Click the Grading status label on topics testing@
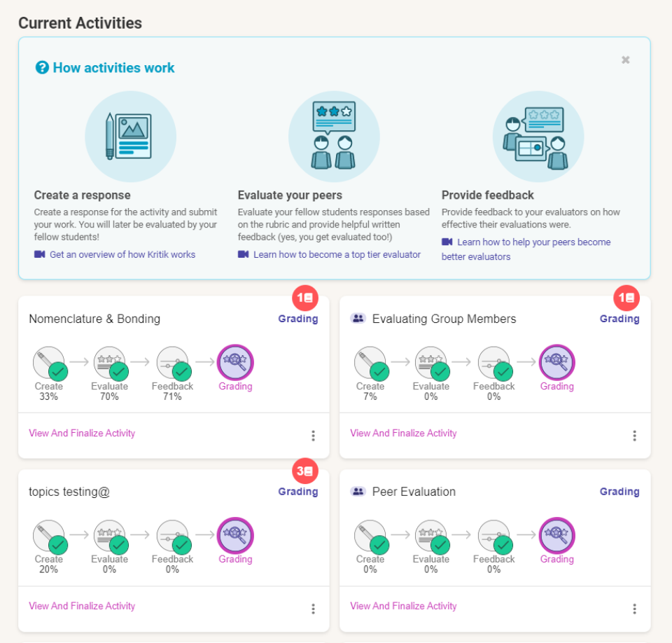Viewport: 672px width, 643px height. coord(298,492)
